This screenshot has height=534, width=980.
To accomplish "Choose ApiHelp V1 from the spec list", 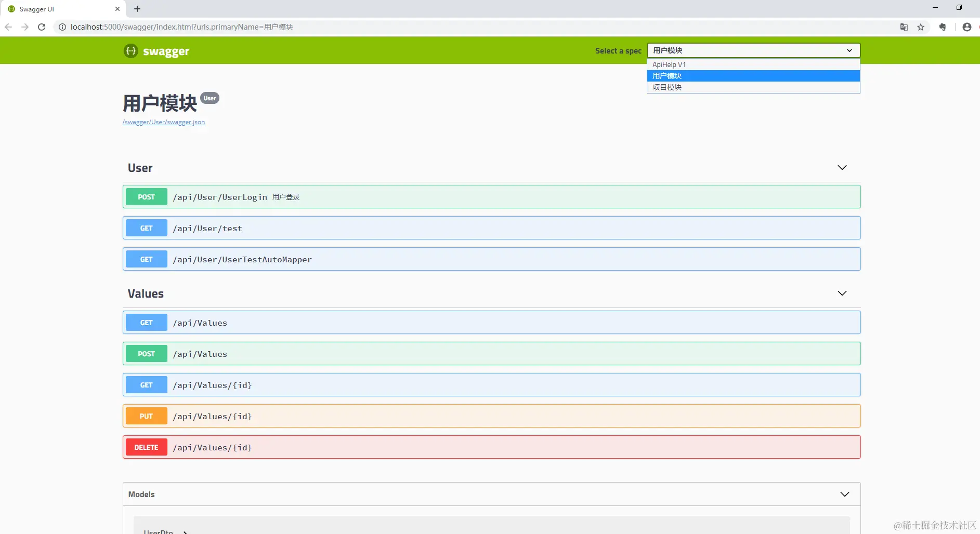I will pyautogui.click(x=753, y=64).
